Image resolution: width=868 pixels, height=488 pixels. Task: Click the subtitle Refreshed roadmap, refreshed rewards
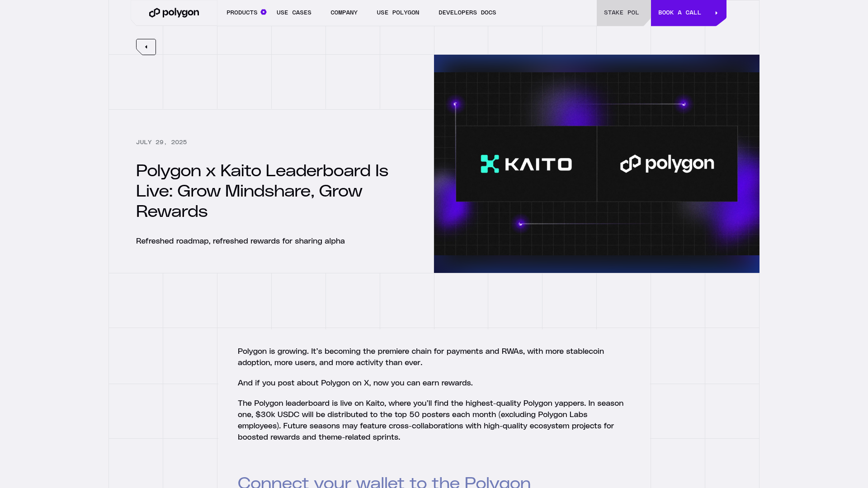point(241,241)
